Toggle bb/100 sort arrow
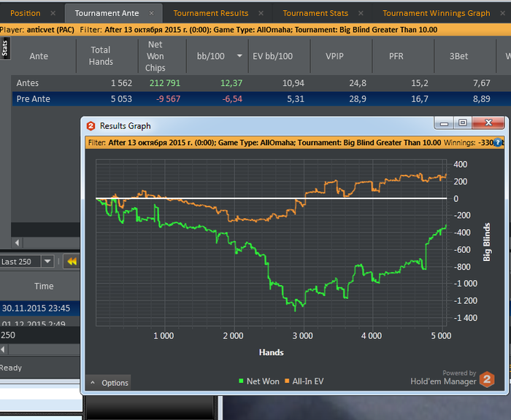511x420 pixels. pyautogui.click(x=239, y=56)
